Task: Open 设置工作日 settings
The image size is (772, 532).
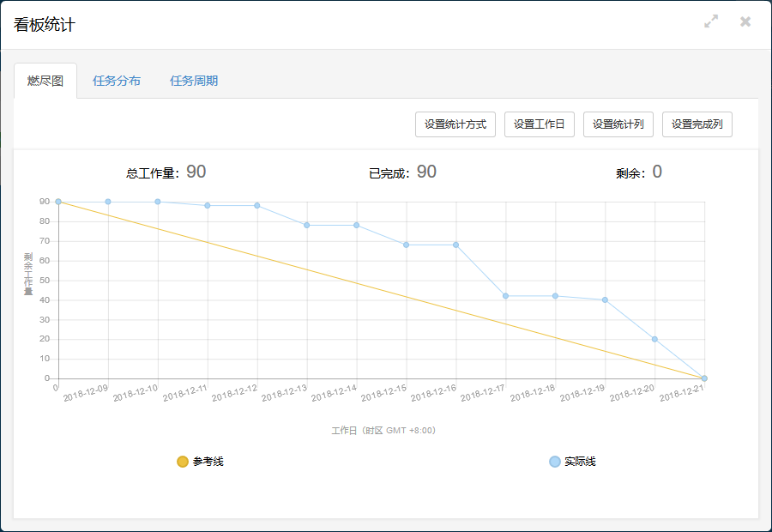Action: [540, 124]
